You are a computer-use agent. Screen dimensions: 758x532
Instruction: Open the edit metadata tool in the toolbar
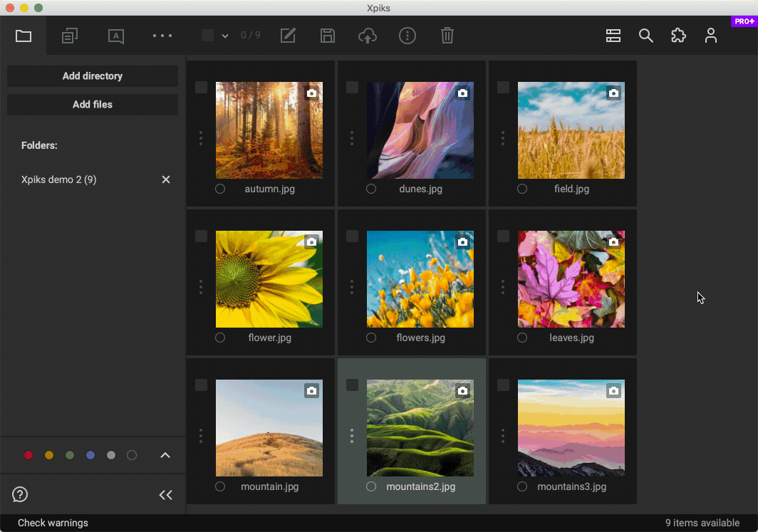(x=288, y=36)
